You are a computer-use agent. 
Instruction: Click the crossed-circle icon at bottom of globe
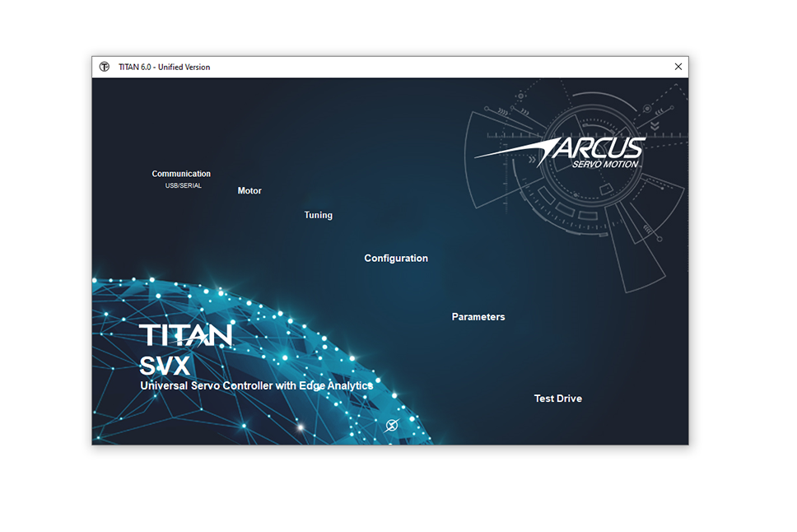pyautogui.click(x=392, y=425)
